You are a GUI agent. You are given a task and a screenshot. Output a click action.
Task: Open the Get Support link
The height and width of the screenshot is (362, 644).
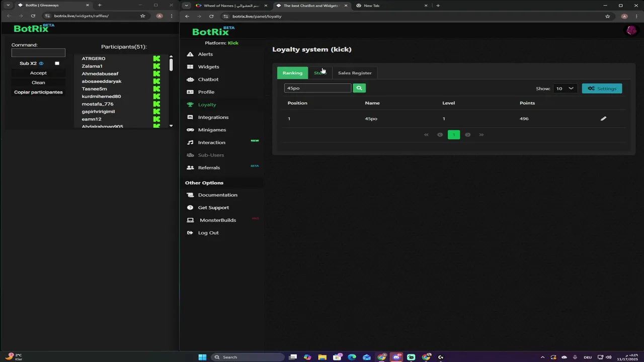pyautogui.click(x=213, y=208)
